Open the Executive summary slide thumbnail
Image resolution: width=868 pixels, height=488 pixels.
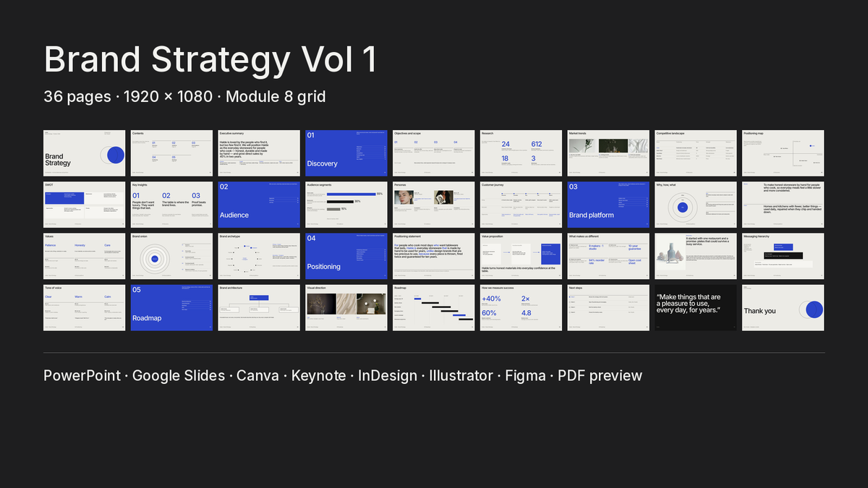(259, 153)
